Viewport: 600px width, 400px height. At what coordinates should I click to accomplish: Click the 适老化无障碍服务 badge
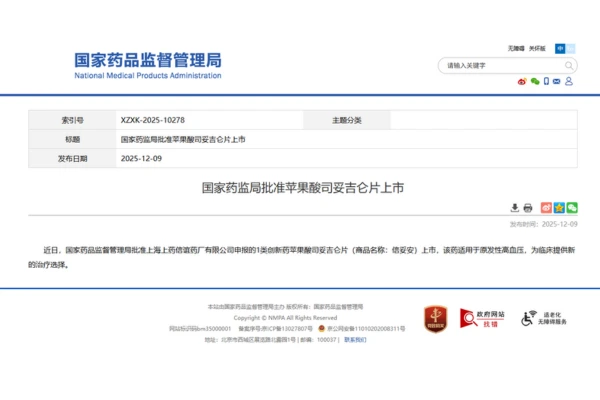point(546,319)
